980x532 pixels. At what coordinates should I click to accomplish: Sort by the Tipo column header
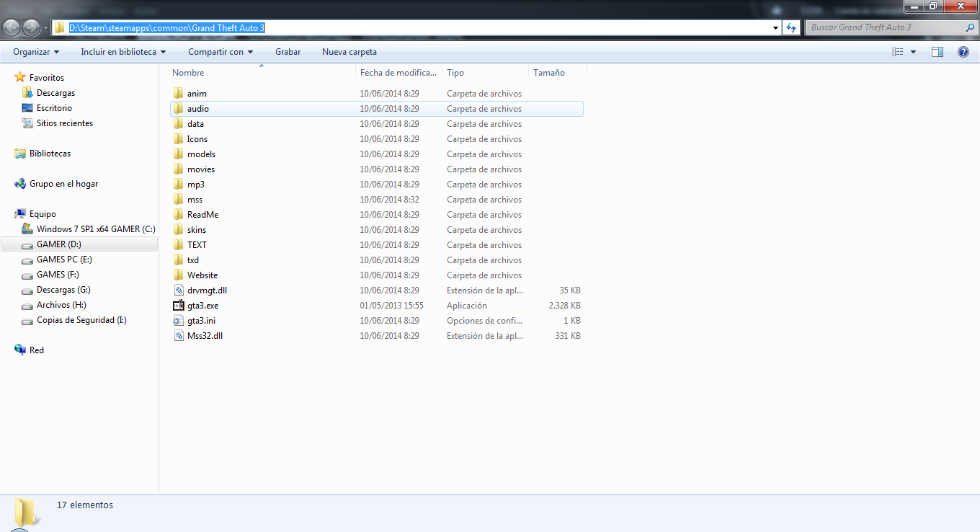tap(486, 73)
